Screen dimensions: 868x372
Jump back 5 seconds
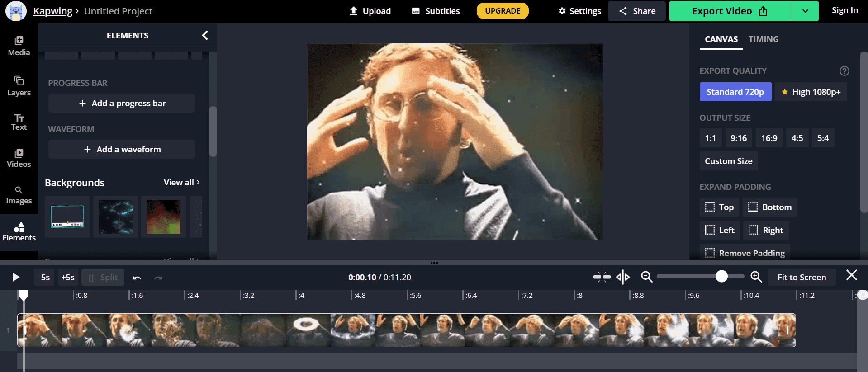pos(44,277)
